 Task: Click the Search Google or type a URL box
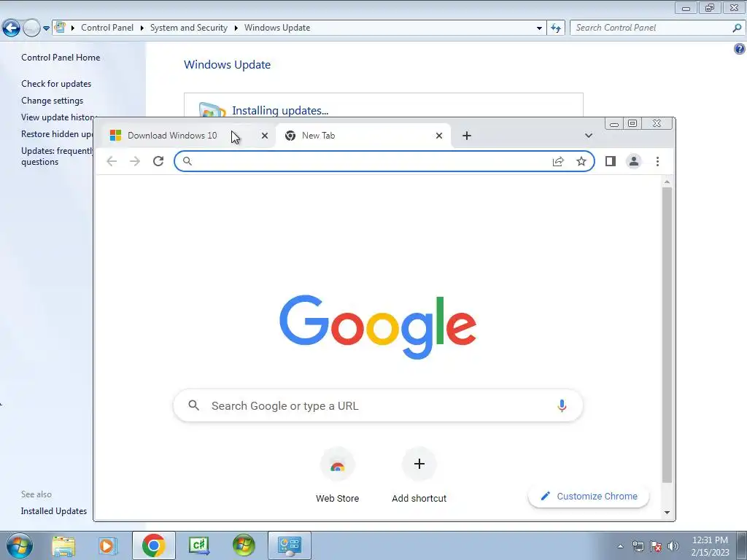[378, 405]
